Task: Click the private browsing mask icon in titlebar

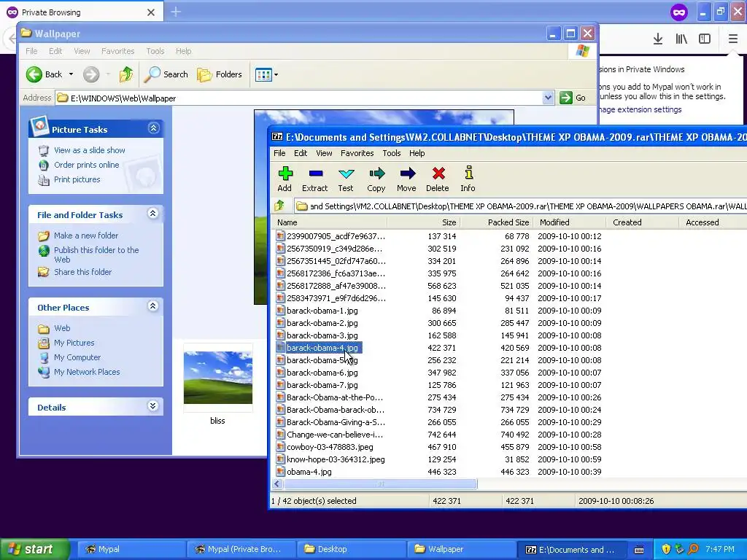Action: pos(679,12)
